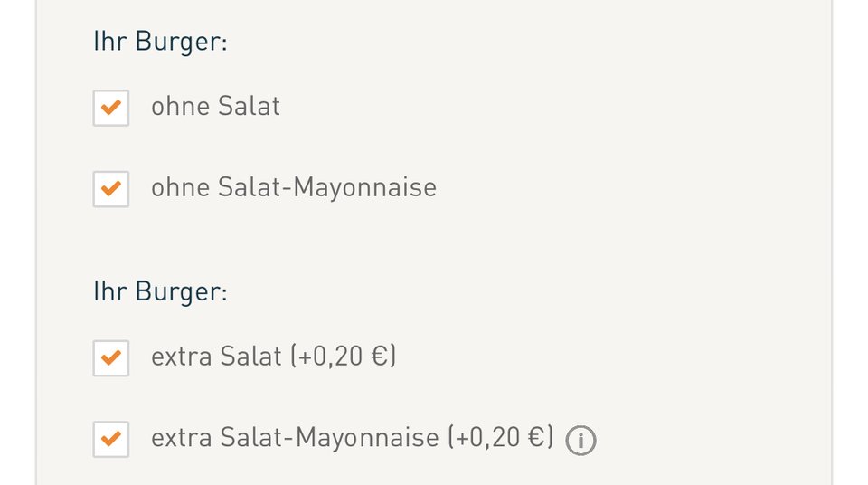Image resolution: width=868 pixels, height=485 pixels.
Task: Click the "Ihr Burger:" heading above "extra Salat"
Action: (x=160, y=292)
